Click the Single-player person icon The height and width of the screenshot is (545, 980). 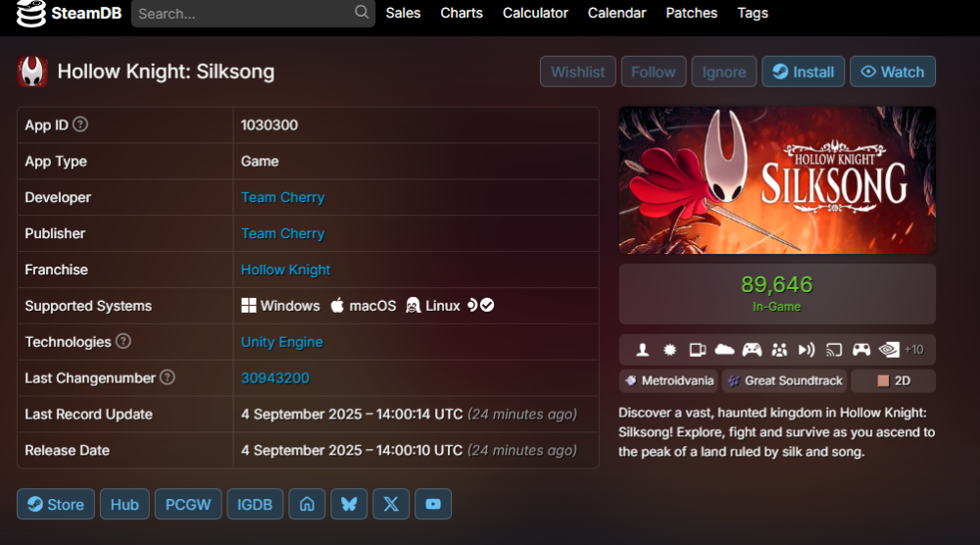642,349
